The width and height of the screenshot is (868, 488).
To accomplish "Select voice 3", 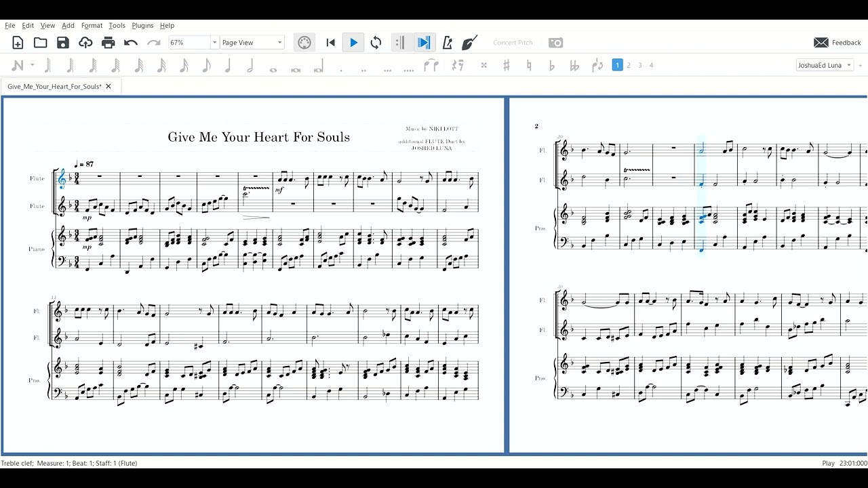I will tap(640, 65).
